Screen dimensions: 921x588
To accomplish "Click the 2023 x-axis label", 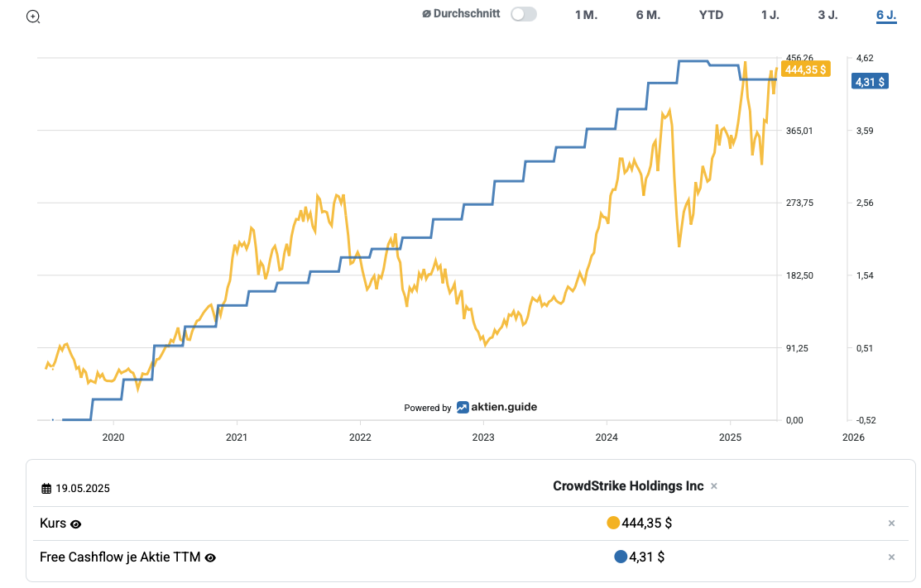I will click(483, 437).
